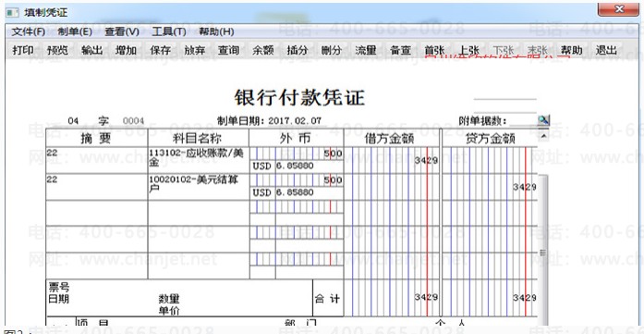Delete an entry line with 删分
644x334 pixels.
click(332, 50)
